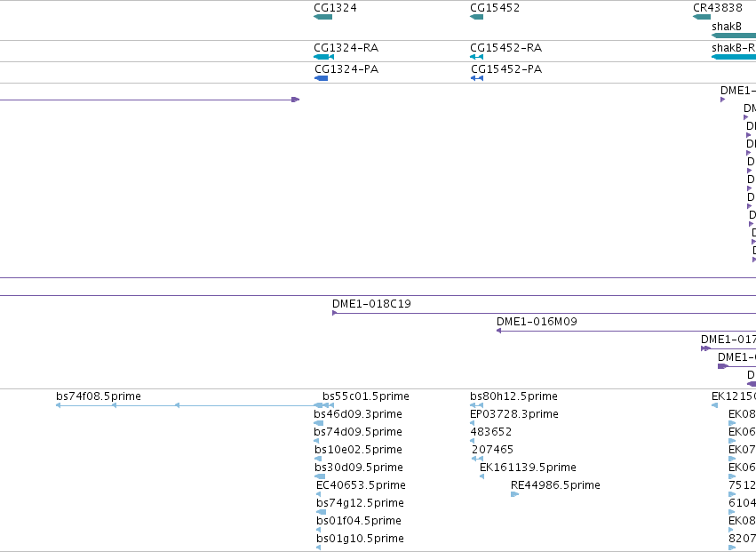Click the 483652 cDNA label

coord(490,432)
